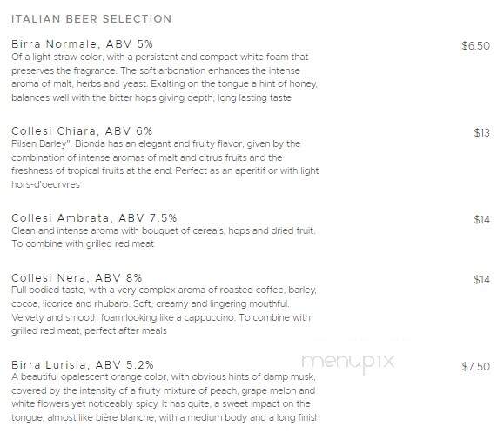Click the Collesi Chiara description text

click(165, 164)
